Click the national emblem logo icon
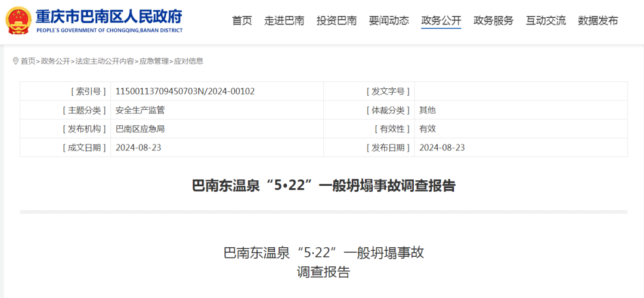This screenshot has width=644, height=298. tap(19, 21)
